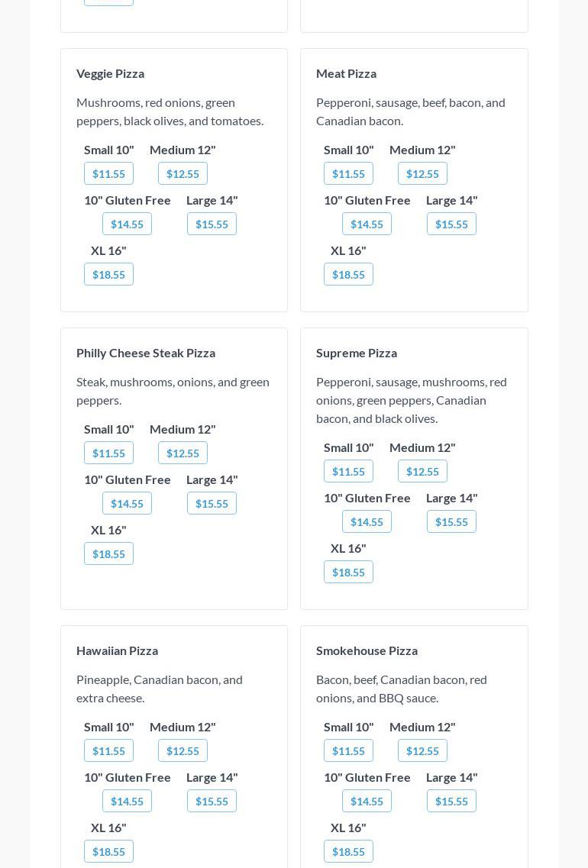Pick Hawaiian Pizza XL 16" $18.55
Screen dimensions: 588x868
click(x=108, y=851)
